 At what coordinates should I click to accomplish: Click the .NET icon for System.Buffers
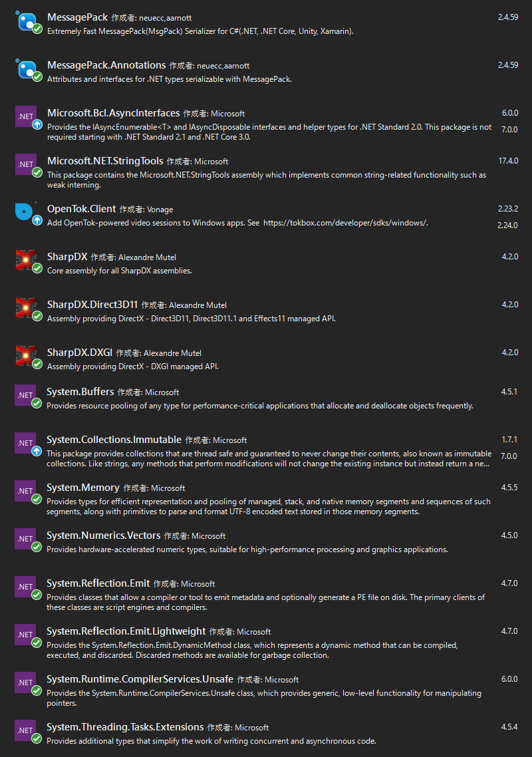click(x=25, y=395)
